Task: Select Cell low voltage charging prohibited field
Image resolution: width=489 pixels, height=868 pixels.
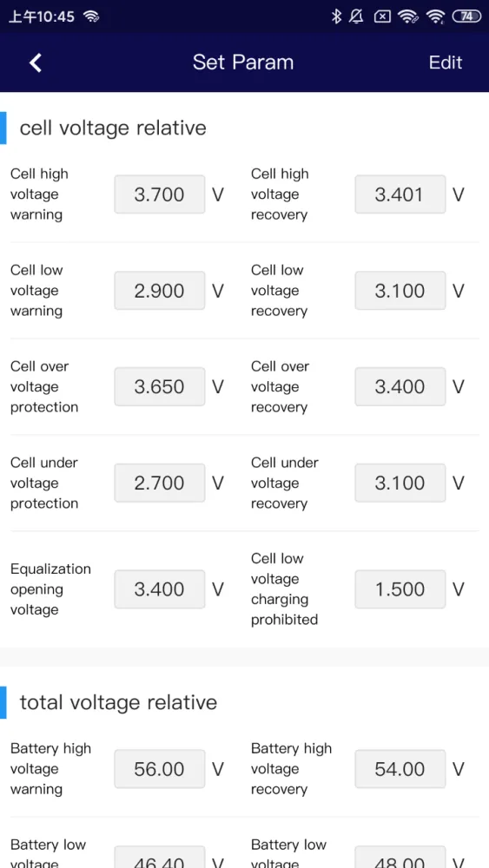Action: click(x=400, y=589)
